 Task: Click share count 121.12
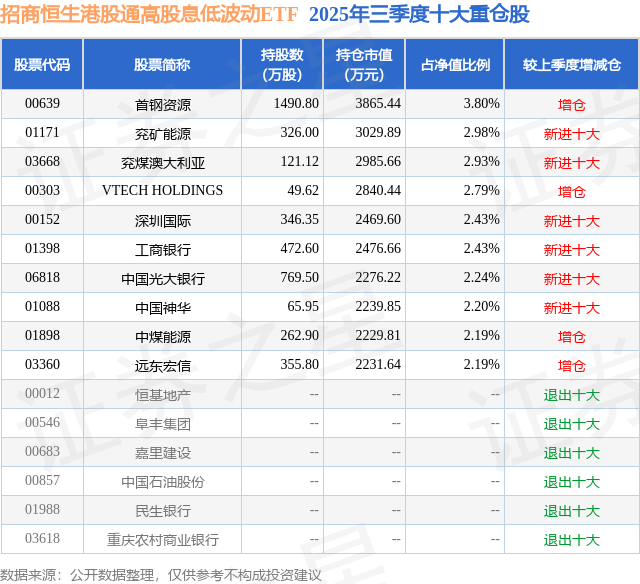(x=299, y=162)
